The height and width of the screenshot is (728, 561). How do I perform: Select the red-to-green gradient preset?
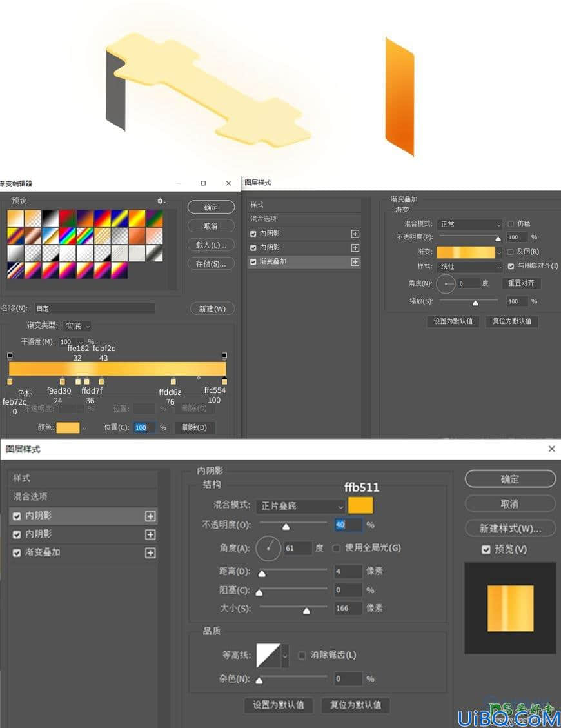pos(68,218)
